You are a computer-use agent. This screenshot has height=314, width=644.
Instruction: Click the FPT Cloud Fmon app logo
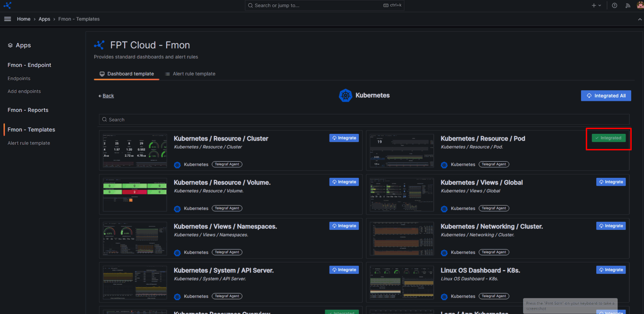[x=99, y=45]
